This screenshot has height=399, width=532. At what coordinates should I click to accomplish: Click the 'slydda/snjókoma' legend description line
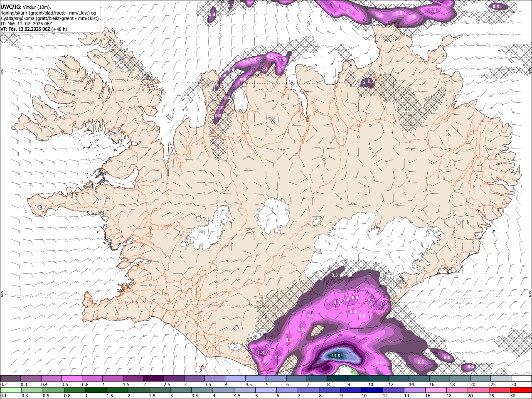coord(49,18)
